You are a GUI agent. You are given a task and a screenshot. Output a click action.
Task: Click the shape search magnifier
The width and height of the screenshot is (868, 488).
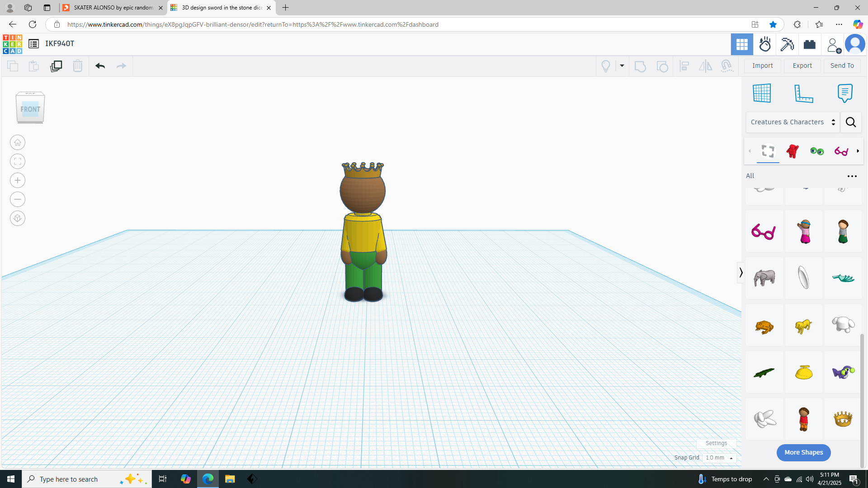click(x=851, y=122)
